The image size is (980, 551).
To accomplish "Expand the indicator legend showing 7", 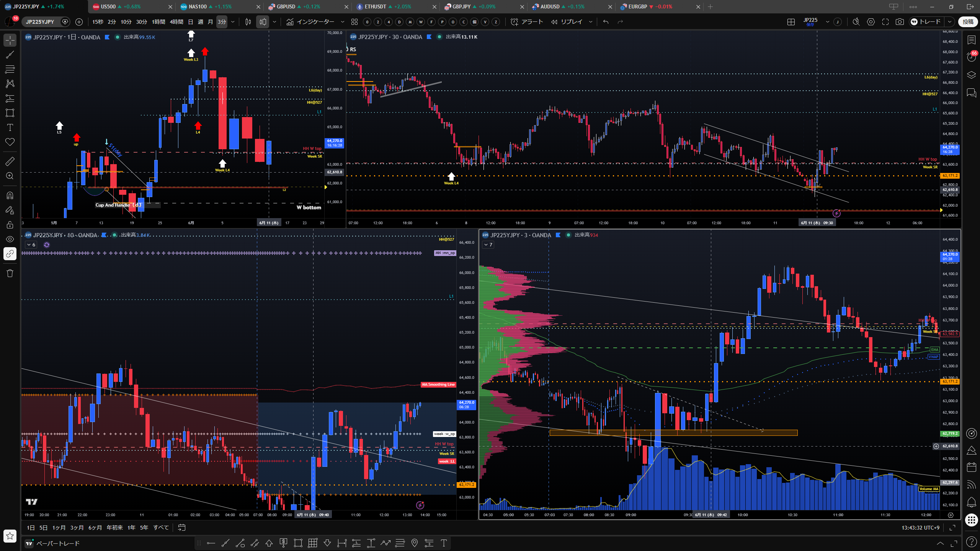I will [x=488, y=245].
